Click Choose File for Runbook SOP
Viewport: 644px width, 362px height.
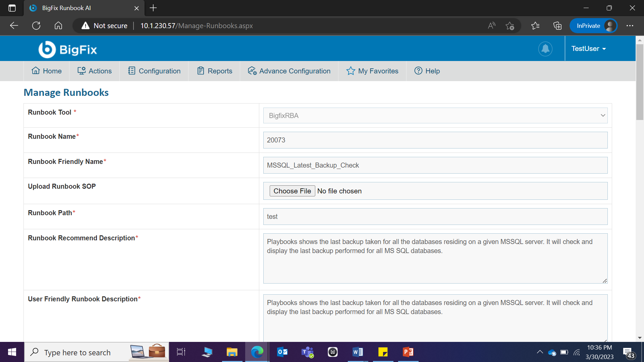[292, 191]
